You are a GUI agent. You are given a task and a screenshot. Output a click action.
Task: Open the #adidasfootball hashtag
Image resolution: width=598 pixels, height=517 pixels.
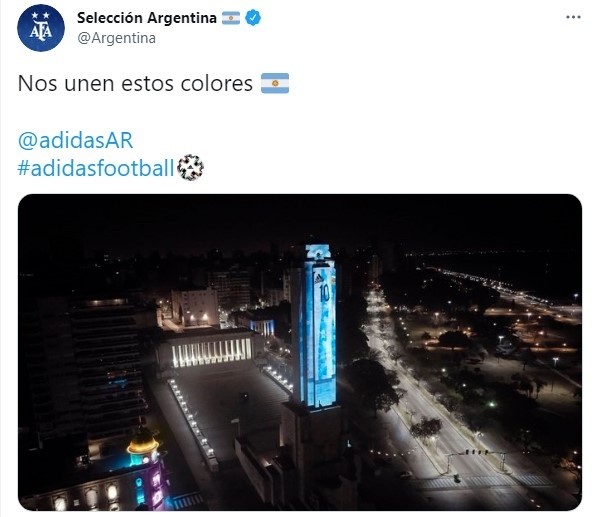96,168
